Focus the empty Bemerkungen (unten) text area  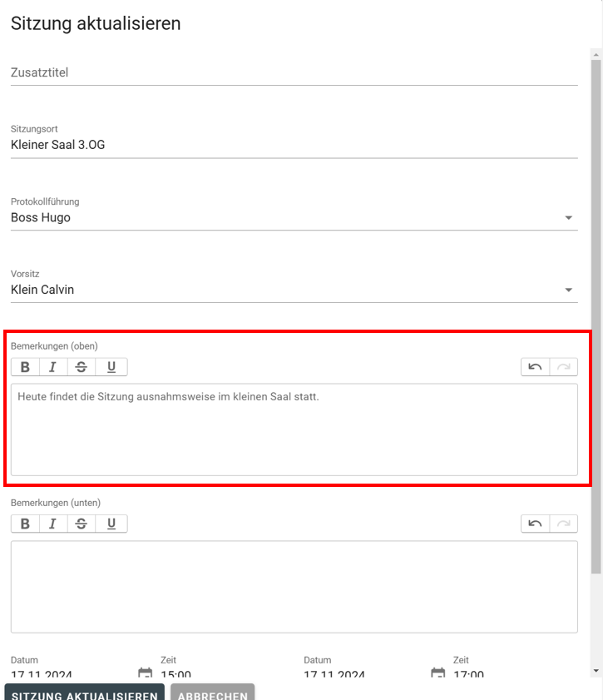point(294,586)
